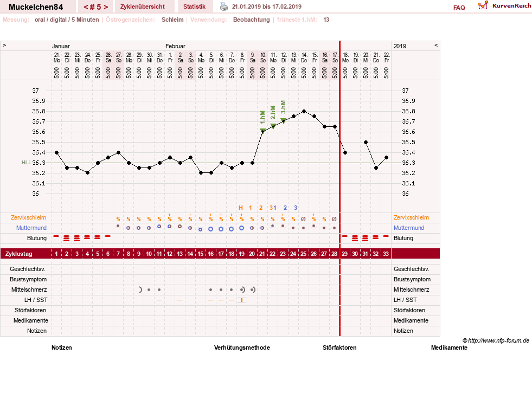Click the bleeding symbol on cycle day 30
The height and width of the screenshot is (412, 532).
[355, 238]
